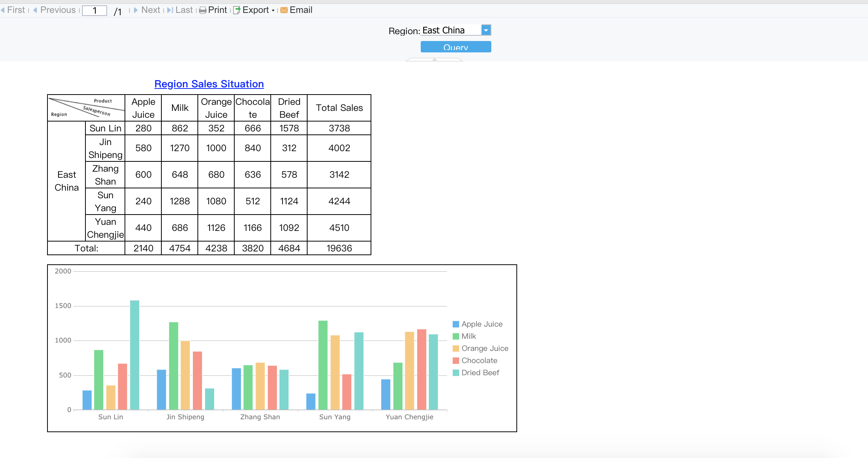Image resolution: width=868 pixels, height=458 pixels.
Task: Open the Region dropdown arrow
Action: (486, 30)
